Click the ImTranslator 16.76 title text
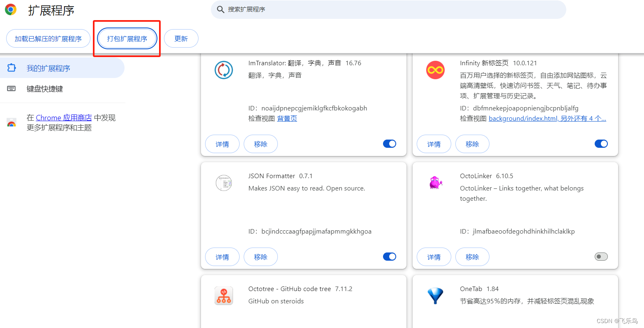644x328 pixels. (305, 63)
